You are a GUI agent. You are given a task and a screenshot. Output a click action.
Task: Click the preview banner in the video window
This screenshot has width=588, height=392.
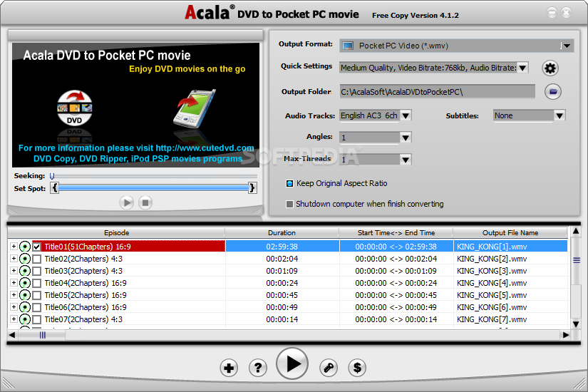[x=135, y=105]
